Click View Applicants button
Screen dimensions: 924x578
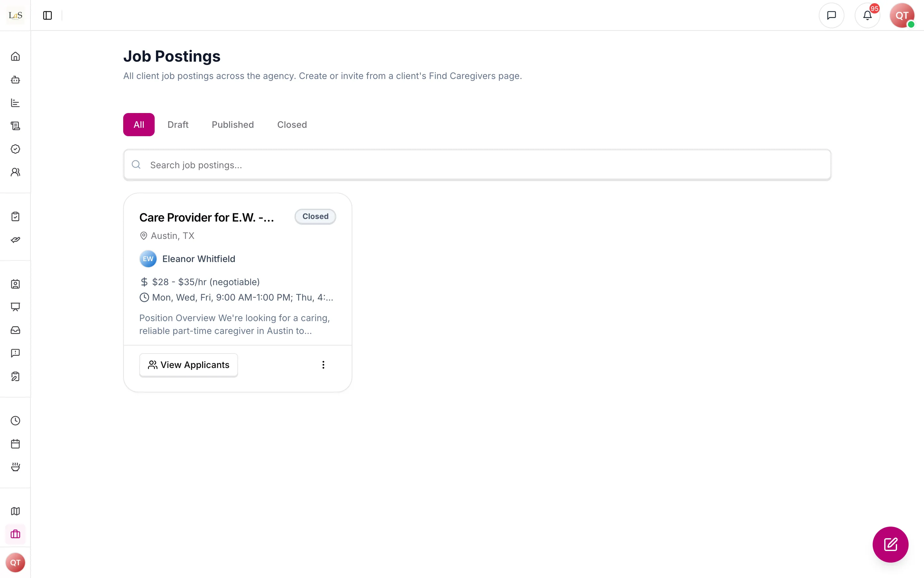click(189, 365)
